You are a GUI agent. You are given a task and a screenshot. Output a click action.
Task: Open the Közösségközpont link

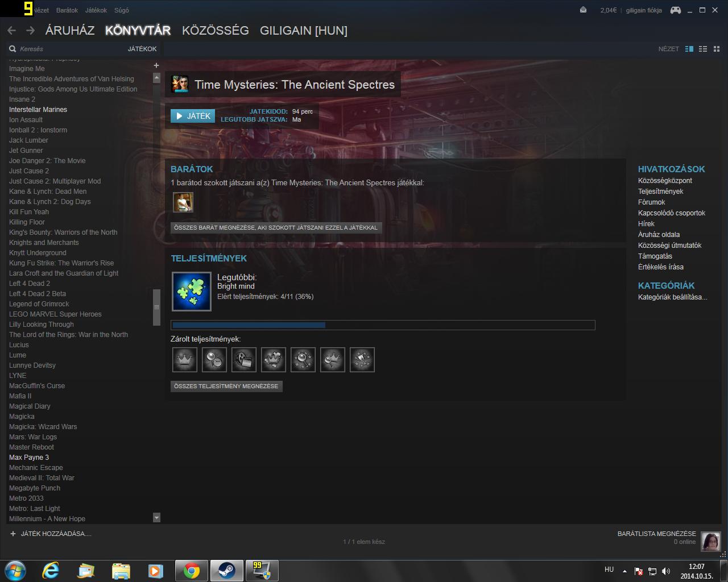(665, 181)
